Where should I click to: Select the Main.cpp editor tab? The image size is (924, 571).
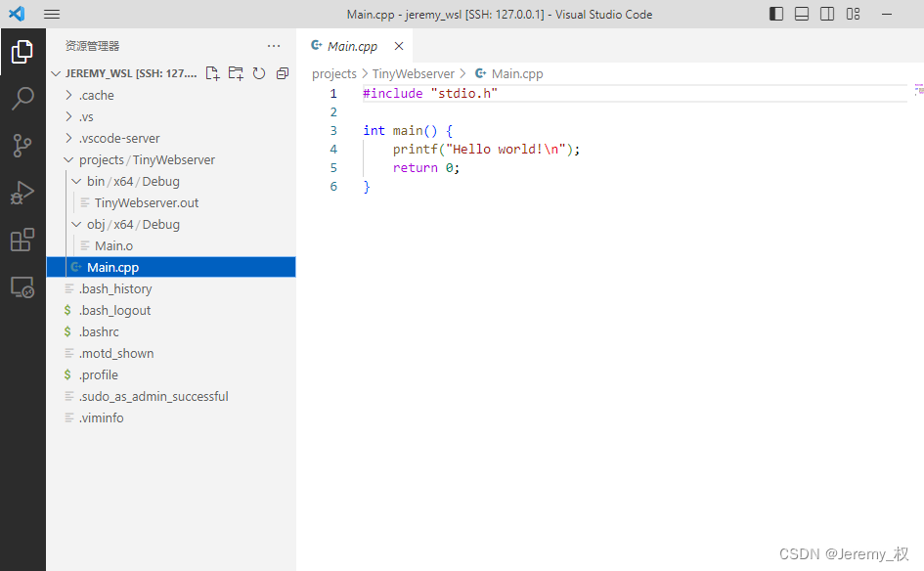[352, 46]
